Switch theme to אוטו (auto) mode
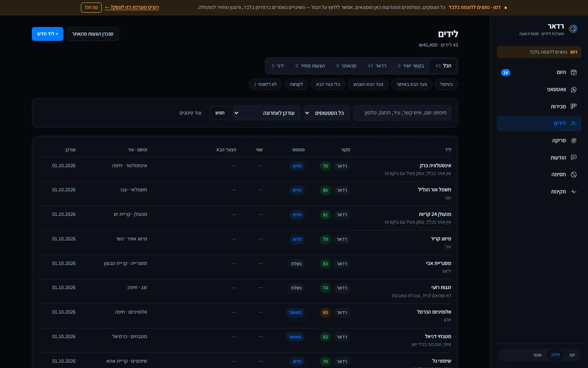The image size is (588, 368). [x=537, y=355]
